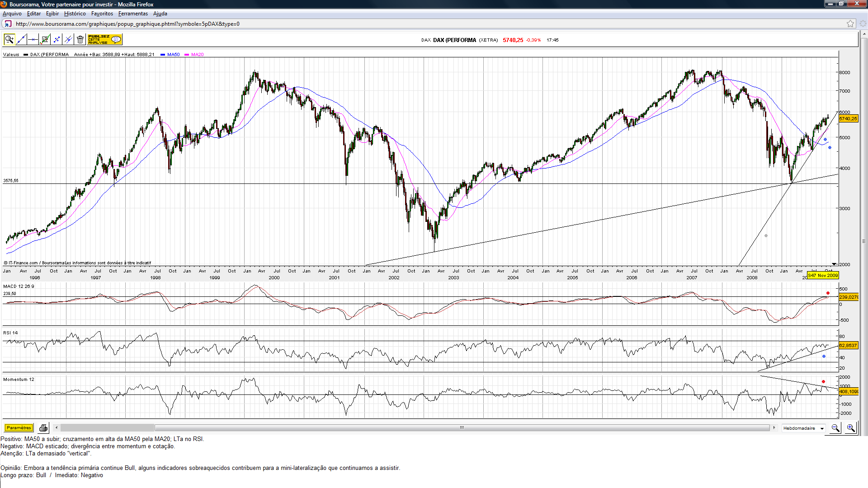The width and height of the screenshot is (868, 488).
Task: Select the zoom magnifier tool in chart toolbar
Action: pyautogui.click(x=9, y=40)
